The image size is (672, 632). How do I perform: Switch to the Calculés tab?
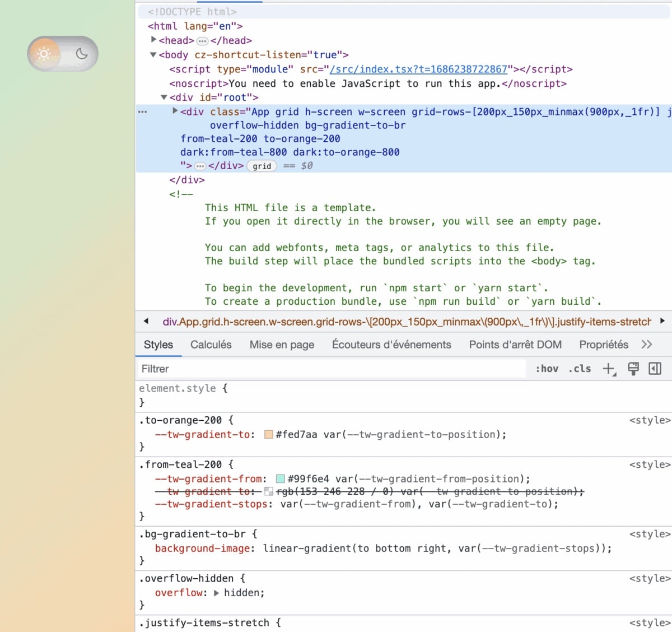211,345
